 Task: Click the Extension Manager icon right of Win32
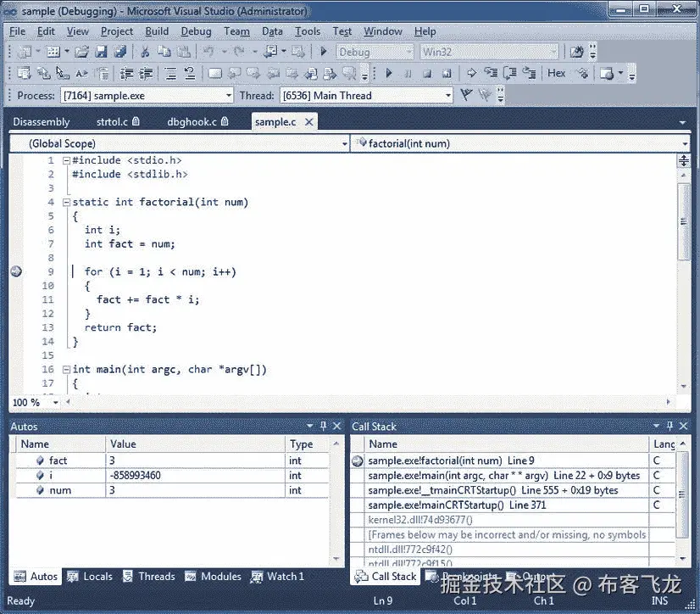click(x=576, y=53)
